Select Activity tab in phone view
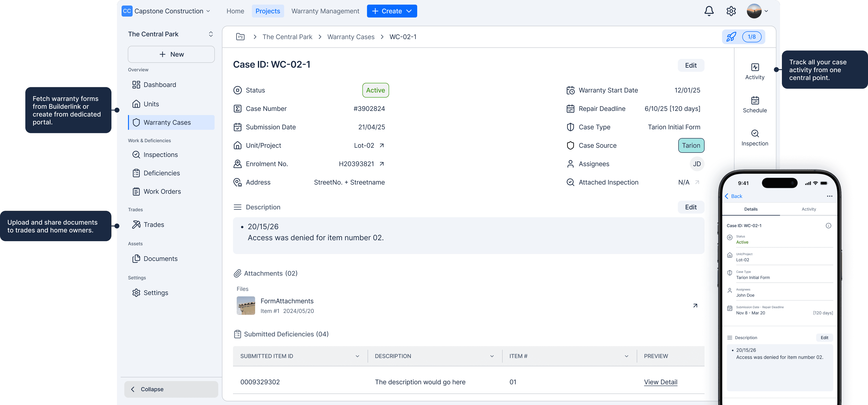 pos(809,209)
